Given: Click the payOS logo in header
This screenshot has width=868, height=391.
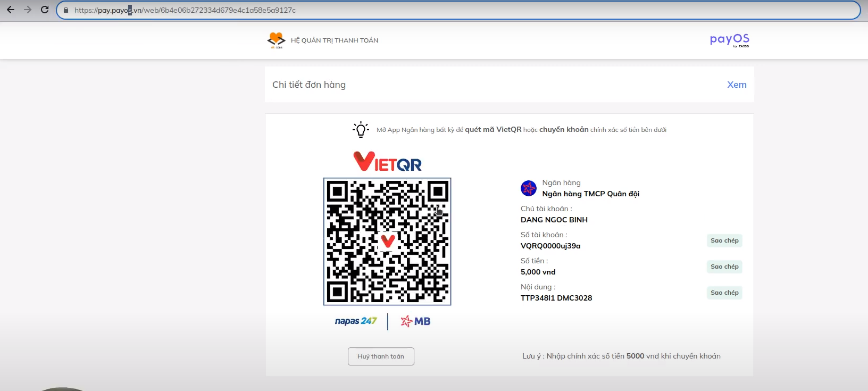Looking at the screenshot, I should 729,40.
